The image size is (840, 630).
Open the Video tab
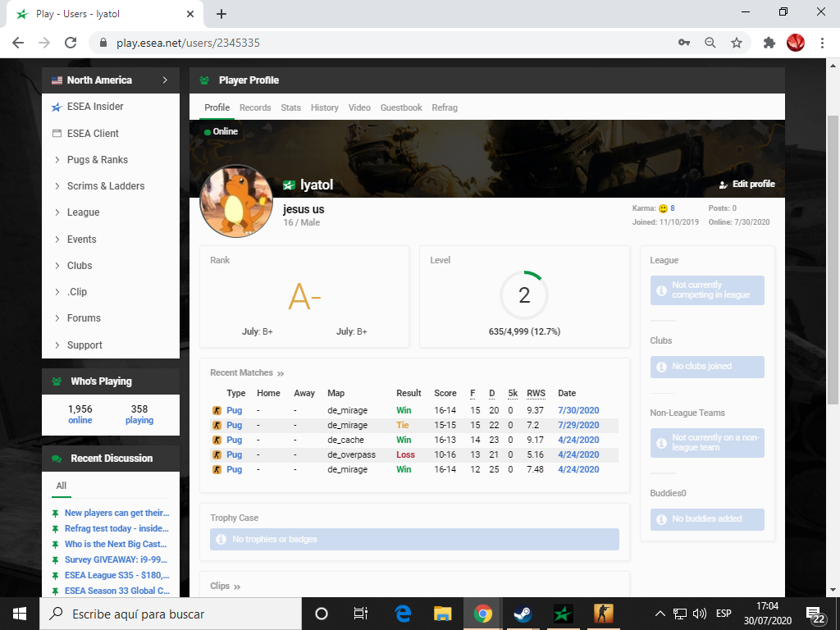(x=359, y=107)
